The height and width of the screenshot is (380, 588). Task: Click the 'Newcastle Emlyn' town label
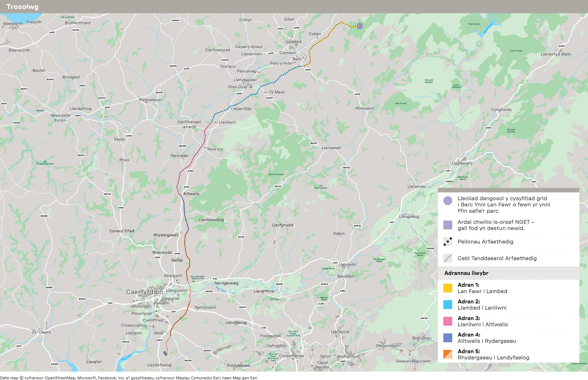[60, 118]
